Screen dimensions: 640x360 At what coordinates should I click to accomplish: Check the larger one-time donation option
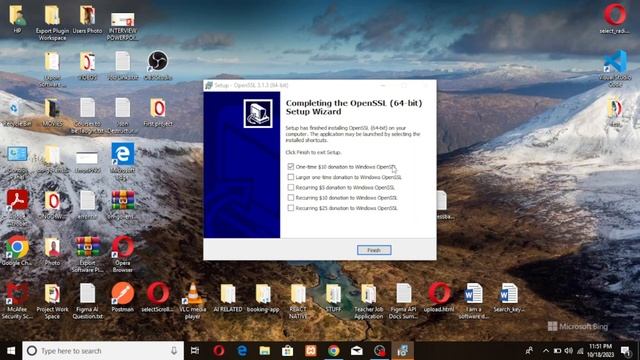click(x=291, y=177)
